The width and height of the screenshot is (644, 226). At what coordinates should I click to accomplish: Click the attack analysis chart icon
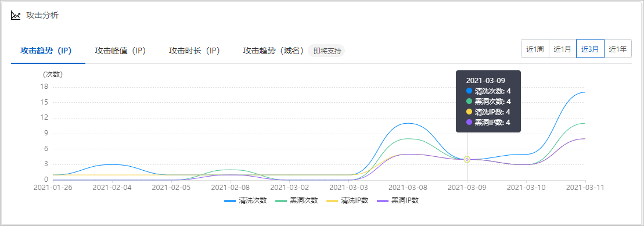coord(16,16)
